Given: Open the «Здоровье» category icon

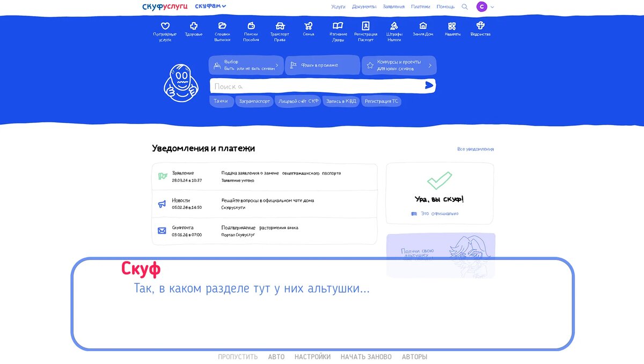Looking at the screenshot, I should click(x=193, y=30).
